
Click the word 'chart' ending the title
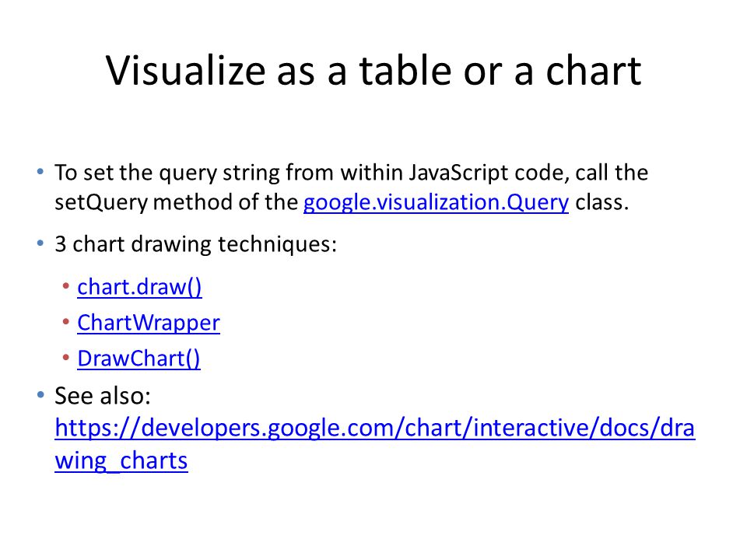click(594, 71)
